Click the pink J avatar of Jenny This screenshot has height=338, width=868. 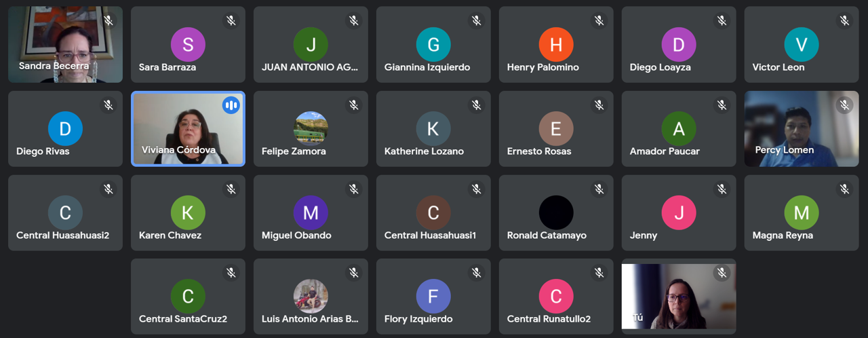click(x=679, y=212)
